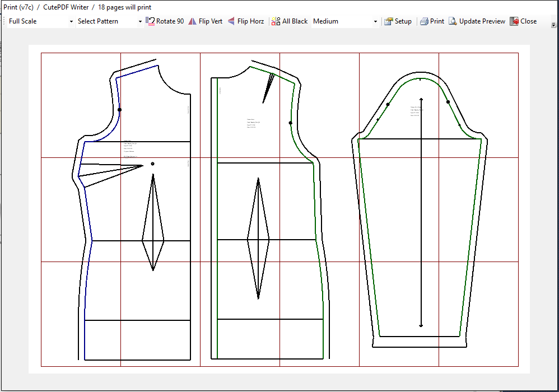Select the side bust dart on the left bodice
Viewport: 559px width, 392px height.
click(109, 170)
